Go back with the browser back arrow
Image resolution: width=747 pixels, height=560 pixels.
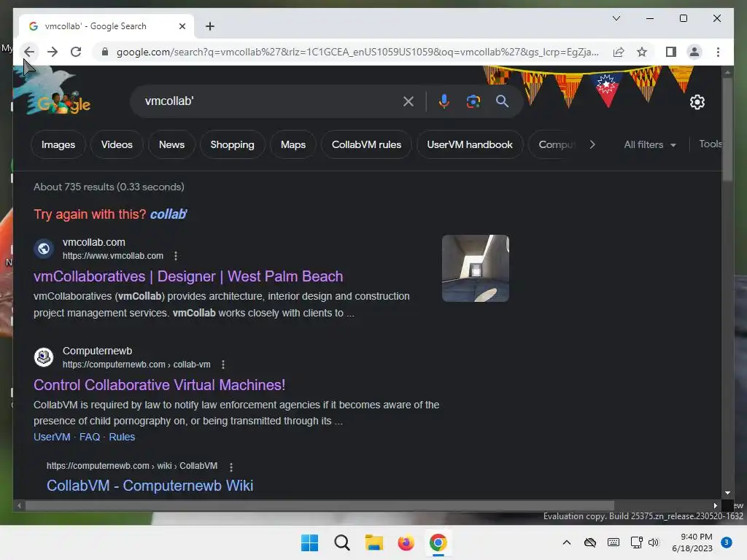(29, 52)
